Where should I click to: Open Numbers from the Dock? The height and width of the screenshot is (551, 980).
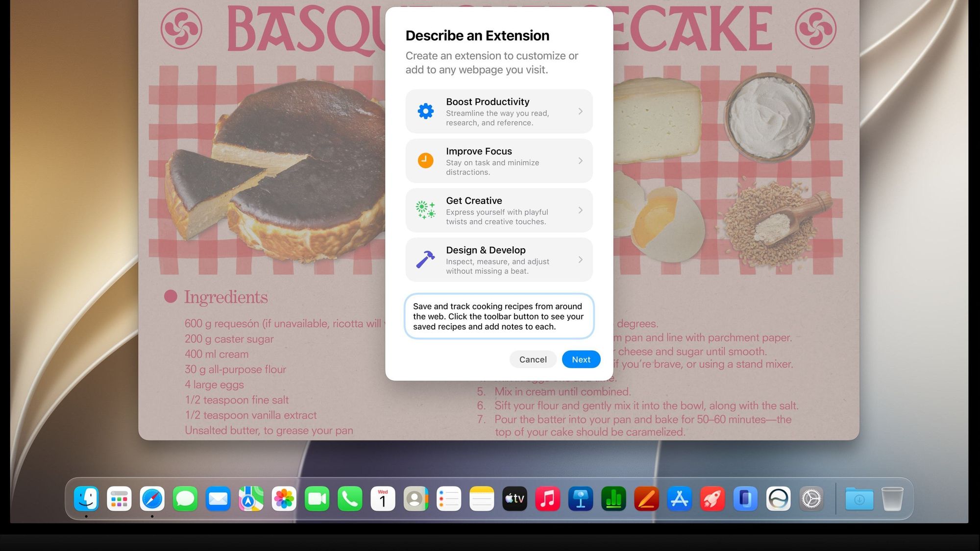[613, 499]
